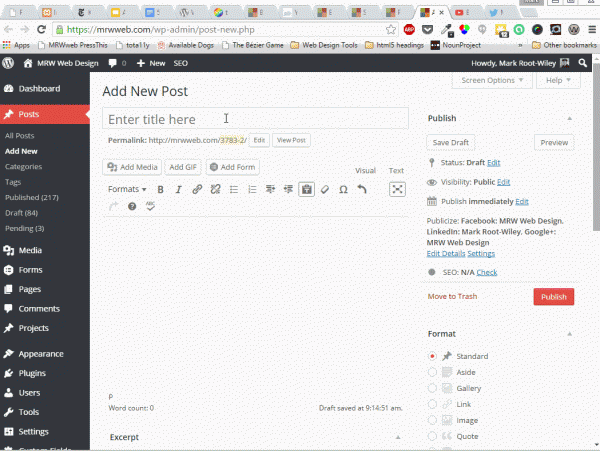The image size is (600, 451).
Task: Insert a bulleted list
Action: (x=234, y=189)
